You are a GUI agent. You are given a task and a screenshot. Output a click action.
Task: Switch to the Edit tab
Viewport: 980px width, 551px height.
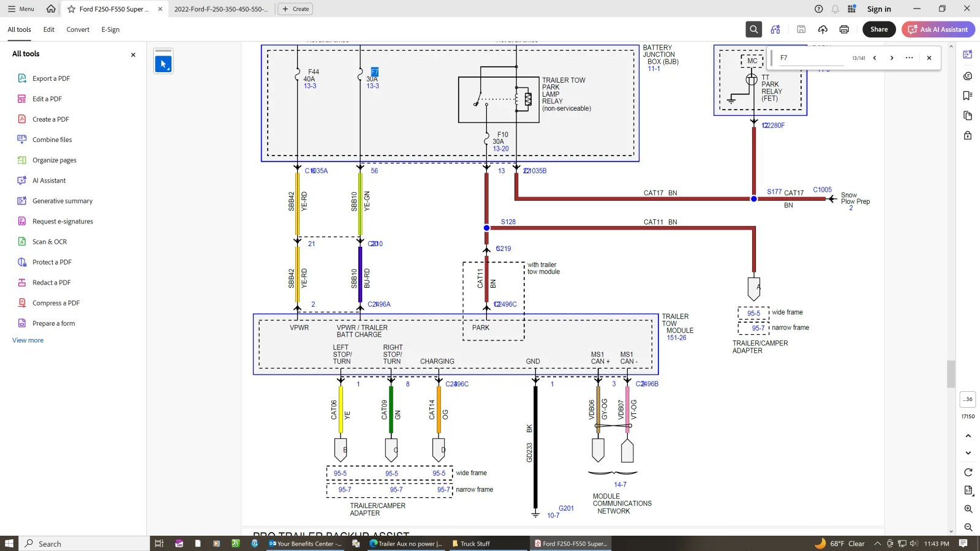(49, 29)
